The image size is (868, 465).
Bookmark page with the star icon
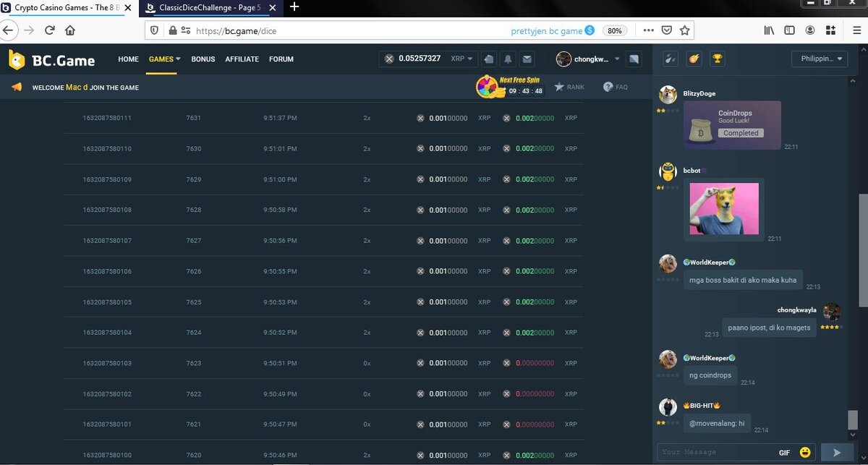click(x=684, y=30)
